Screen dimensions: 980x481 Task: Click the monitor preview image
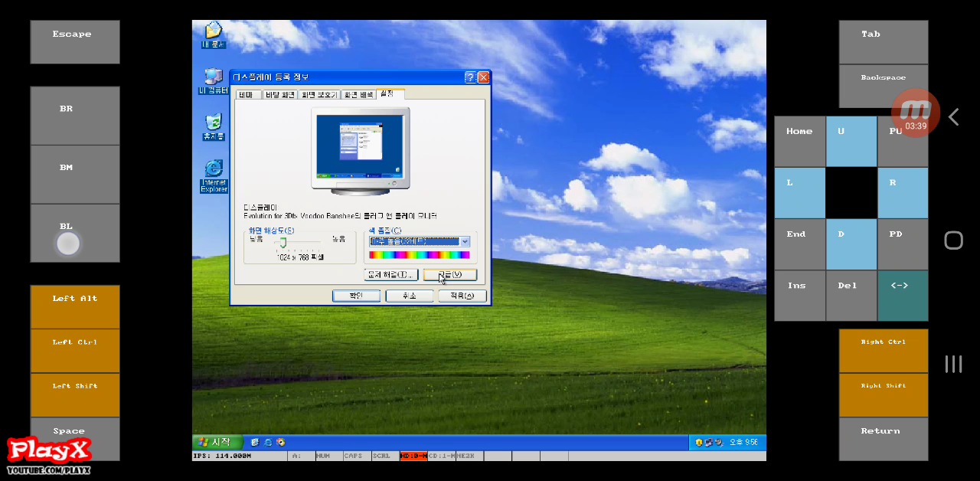[x=361, y=150]
